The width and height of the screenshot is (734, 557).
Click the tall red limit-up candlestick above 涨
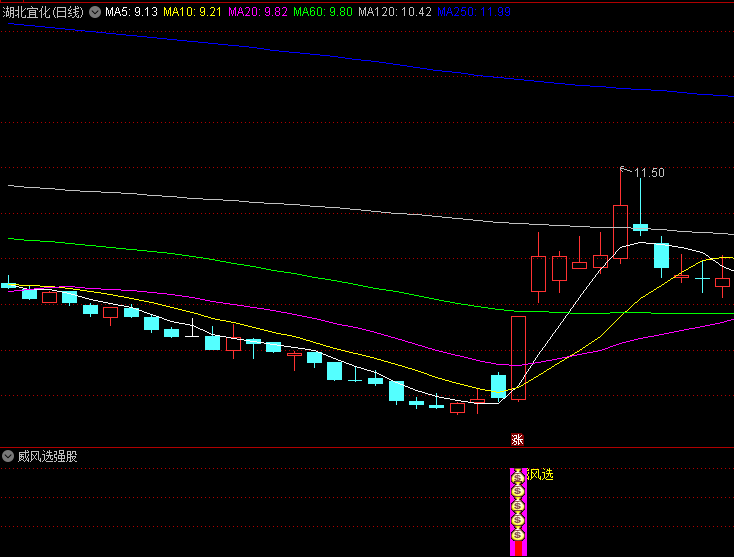pos(518,358)
